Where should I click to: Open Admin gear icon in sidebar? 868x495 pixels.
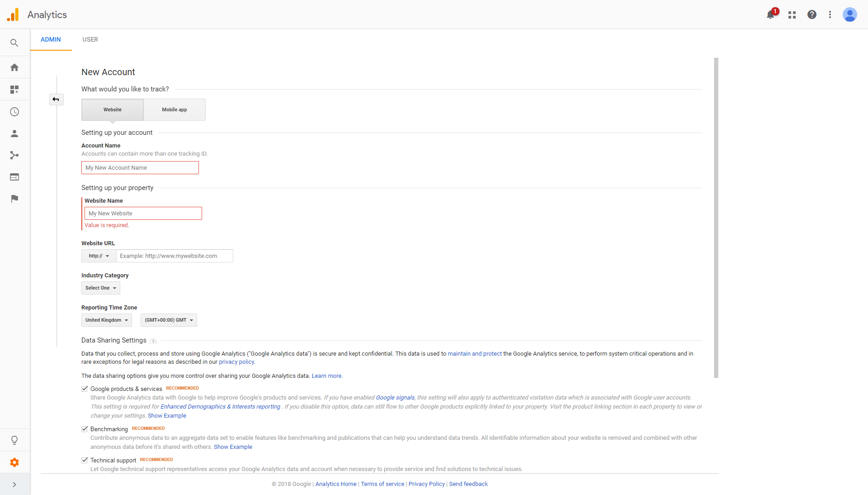pos(14,462)
